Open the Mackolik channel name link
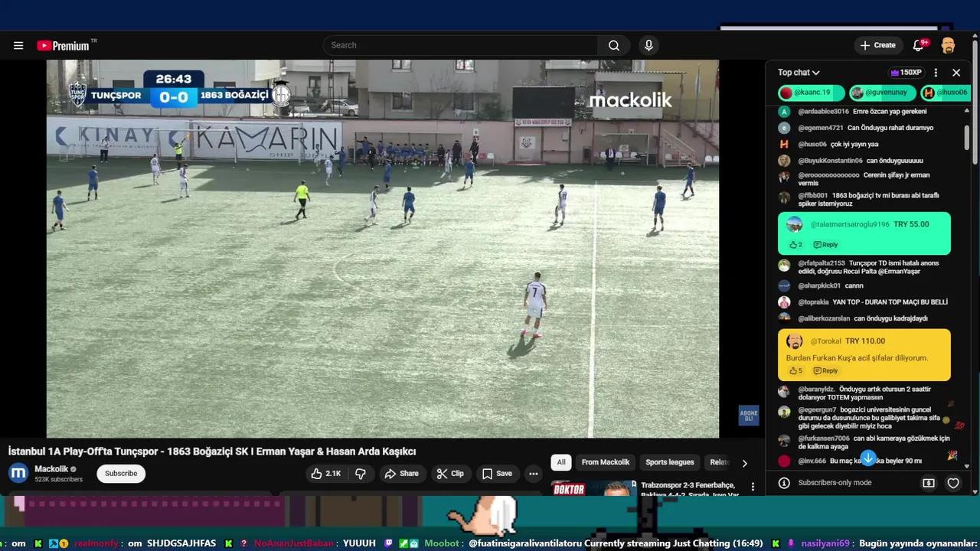Image resolution: width=980 pixels, height=551 pixels. tap(51, 469)
